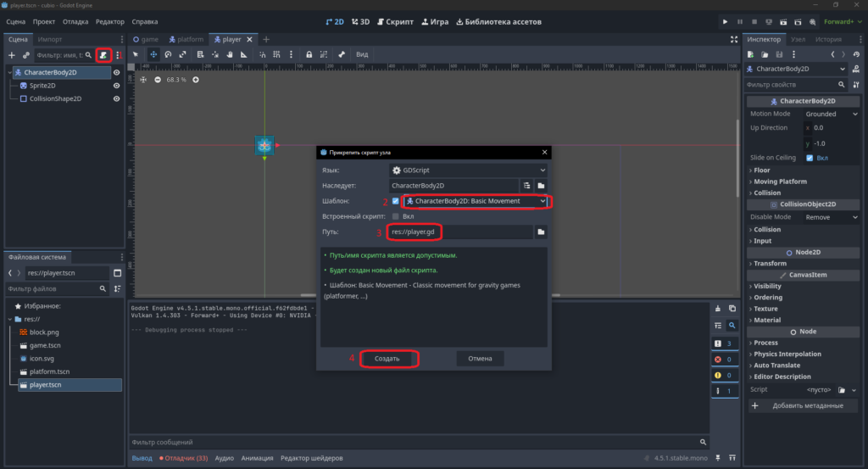Expand the Transform section

770,264
